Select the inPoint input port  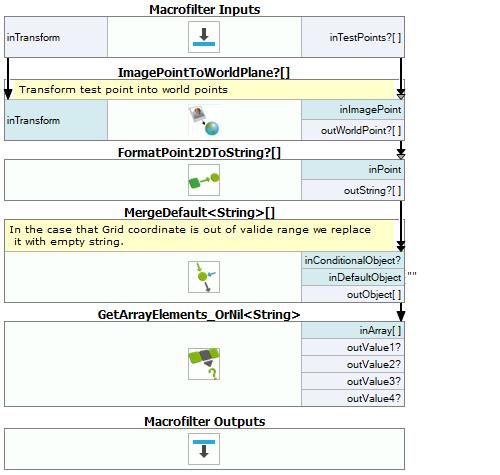353,170
